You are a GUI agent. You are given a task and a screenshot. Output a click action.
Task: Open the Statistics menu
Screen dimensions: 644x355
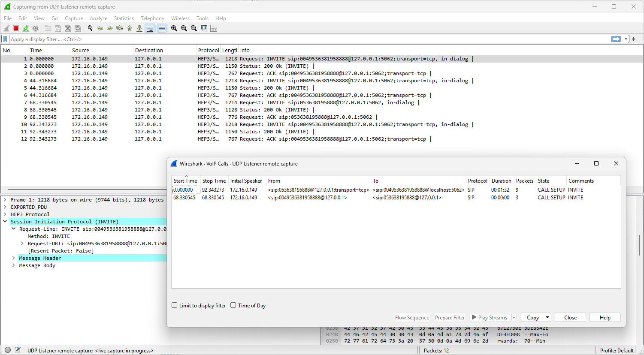124,18
